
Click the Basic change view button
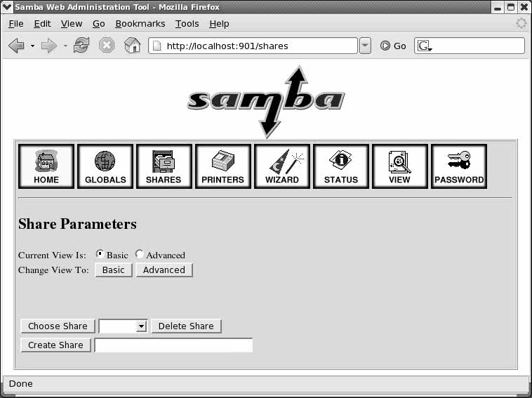(114, 270)
